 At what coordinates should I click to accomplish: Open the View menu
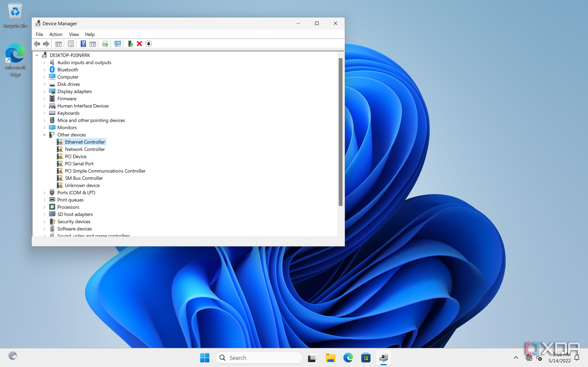74,34
